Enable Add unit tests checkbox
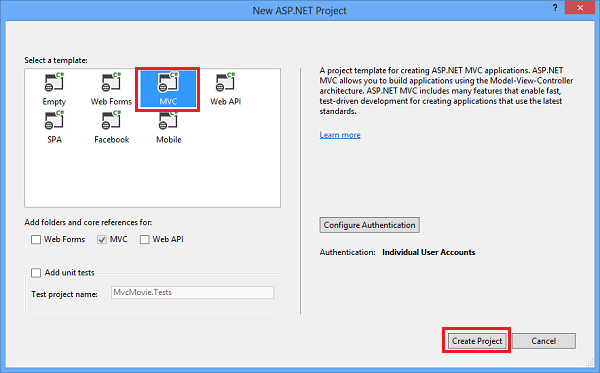Screen dimensions: 600x373 (x=36, y=273)
